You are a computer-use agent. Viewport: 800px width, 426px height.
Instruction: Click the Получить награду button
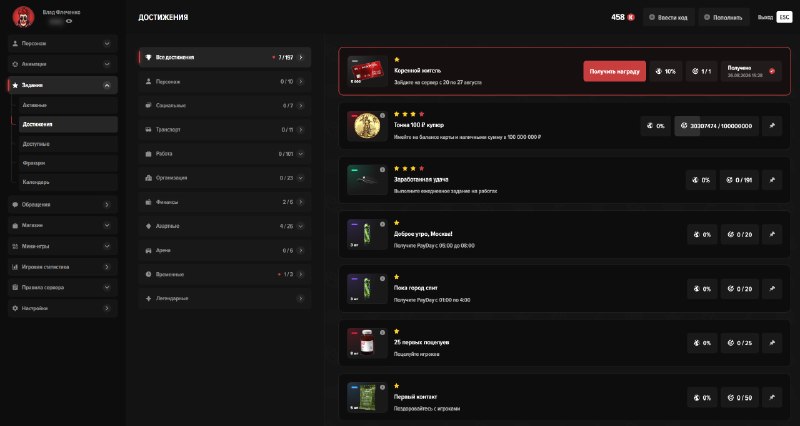[614, 71]
